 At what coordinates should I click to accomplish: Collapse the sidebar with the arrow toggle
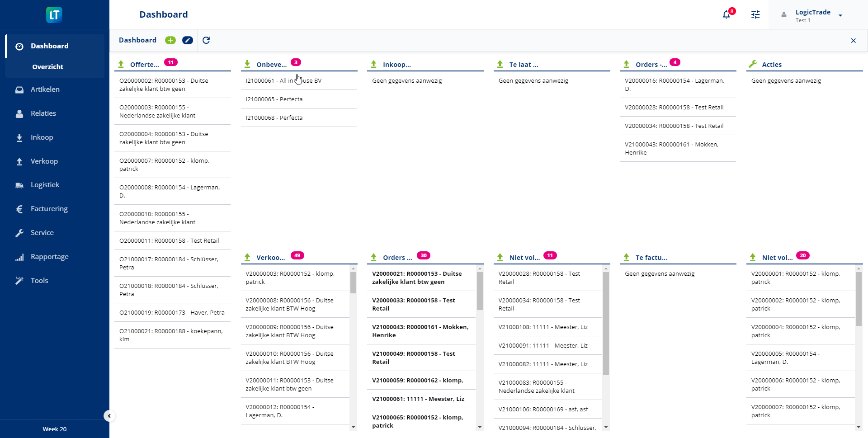point(109,416)
